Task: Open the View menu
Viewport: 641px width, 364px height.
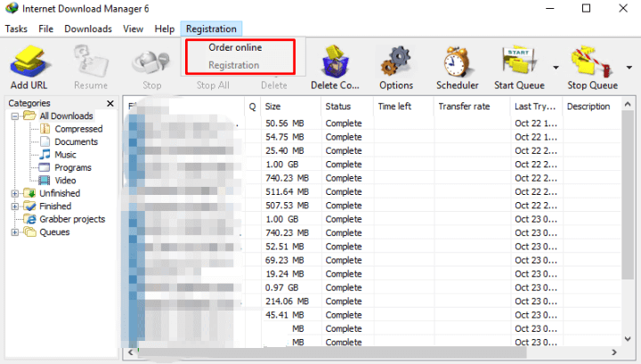Action: pos(133,29)
